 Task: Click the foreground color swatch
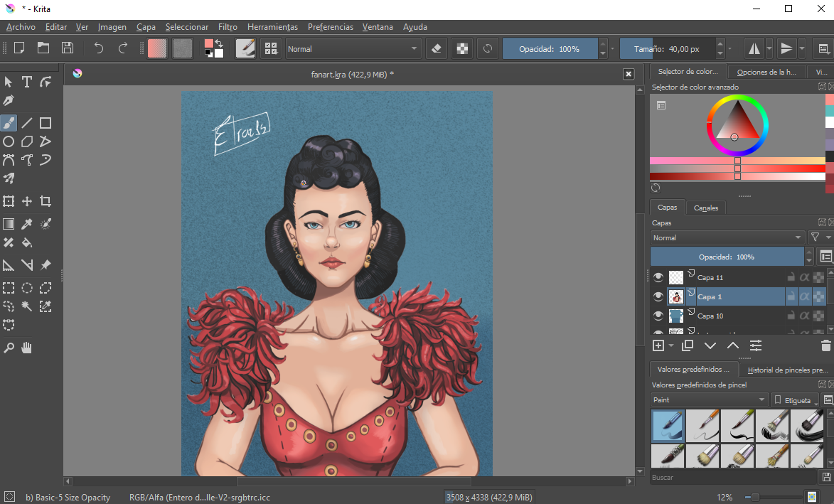[208, 43]
